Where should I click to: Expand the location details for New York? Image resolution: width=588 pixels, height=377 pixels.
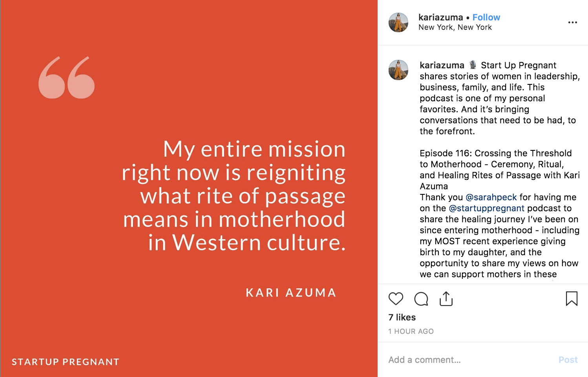click(x=455, y=27)
